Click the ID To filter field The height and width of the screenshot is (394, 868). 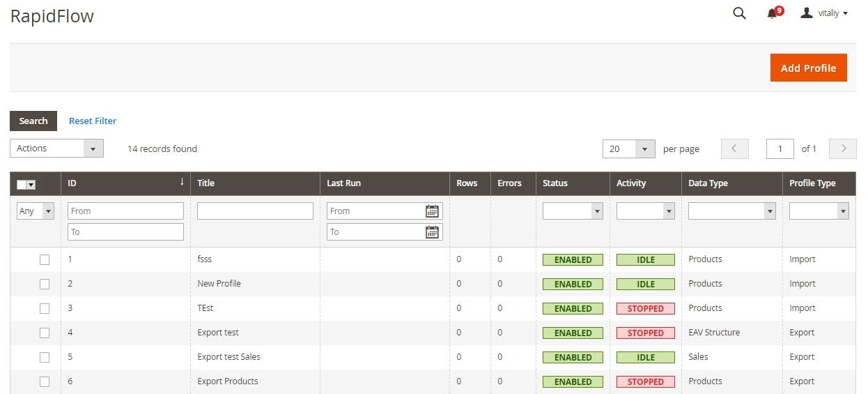coord(125,232)
